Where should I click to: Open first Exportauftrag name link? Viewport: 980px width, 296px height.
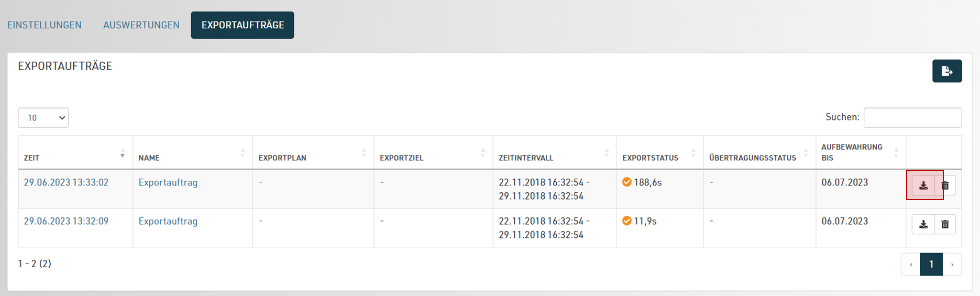pos(168,182)
